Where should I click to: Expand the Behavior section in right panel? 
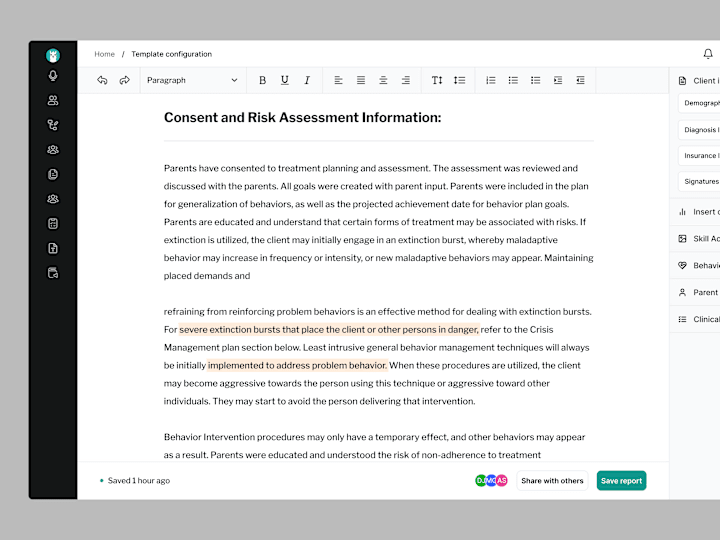click(695, 265)
